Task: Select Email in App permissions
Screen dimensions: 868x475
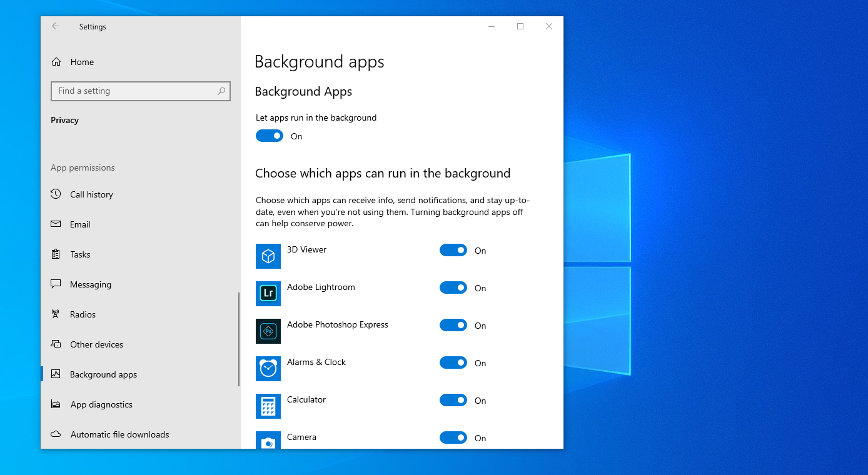Action: click(x=80, y=224)
